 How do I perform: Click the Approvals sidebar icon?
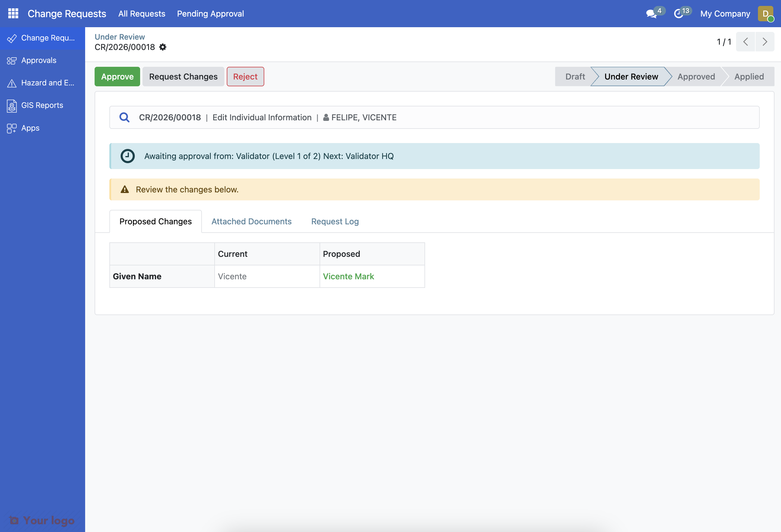(x=12, y=61)
